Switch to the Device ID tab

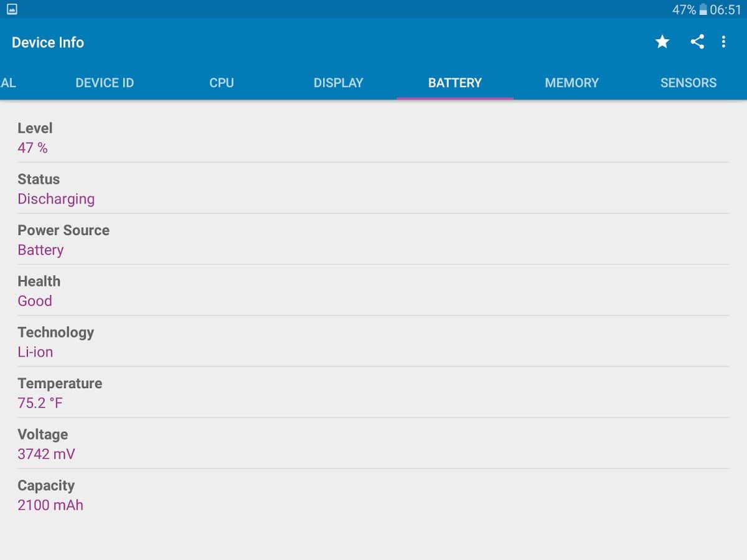tap(105, 83)
